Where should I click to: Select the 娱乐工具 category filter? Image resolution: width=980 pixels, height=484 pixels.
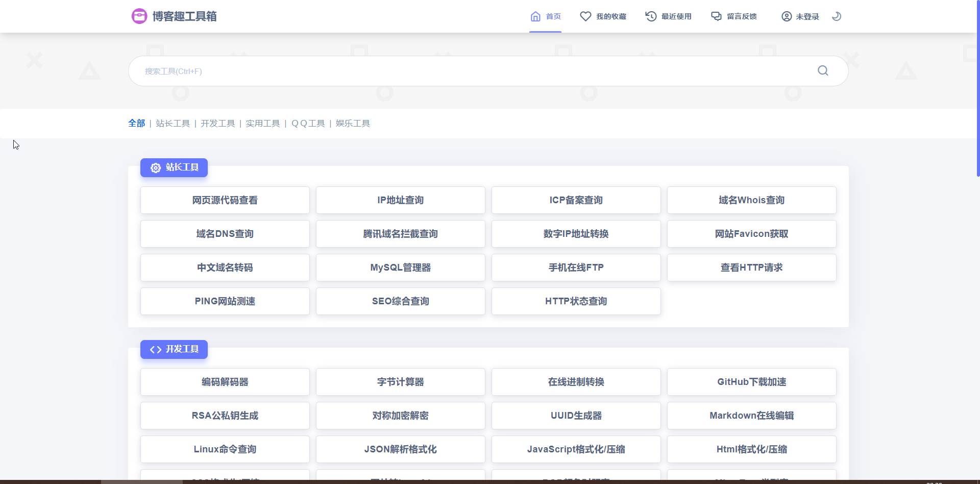tap(353, 123)
